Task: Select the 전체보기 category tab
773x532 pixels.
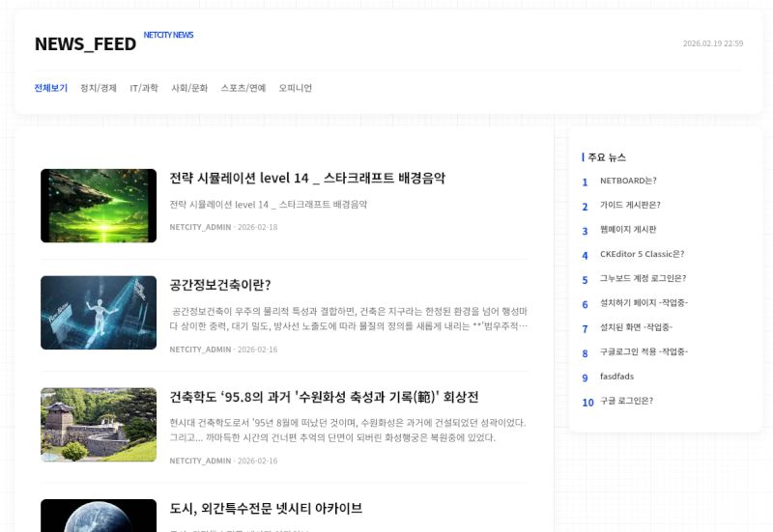Action: (50, 88)
